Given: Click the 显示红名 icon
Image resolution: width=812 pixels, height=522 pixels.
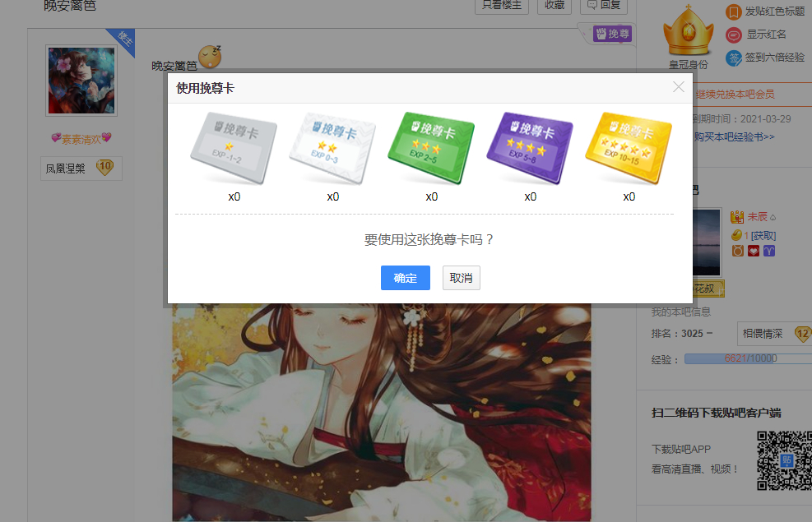Looking at the screenshot, I should (733, 35).
